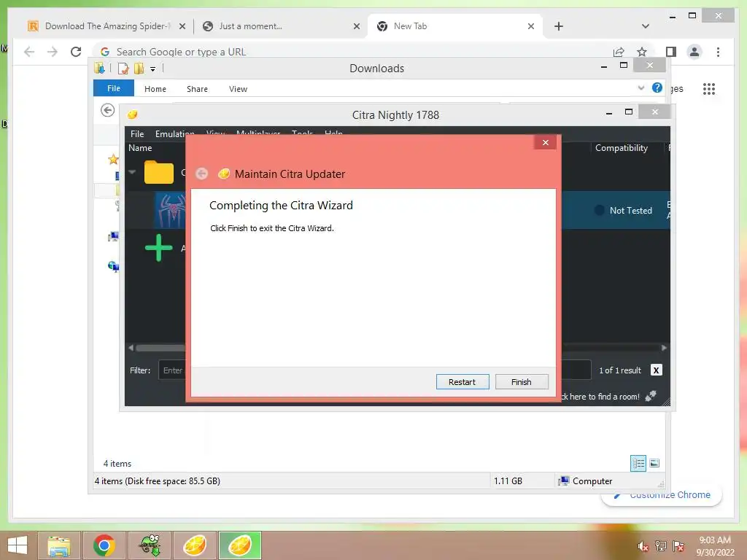
Task: Open the Chrome three-dot menu
Action: pyautogui.click(x=718, y=52)
